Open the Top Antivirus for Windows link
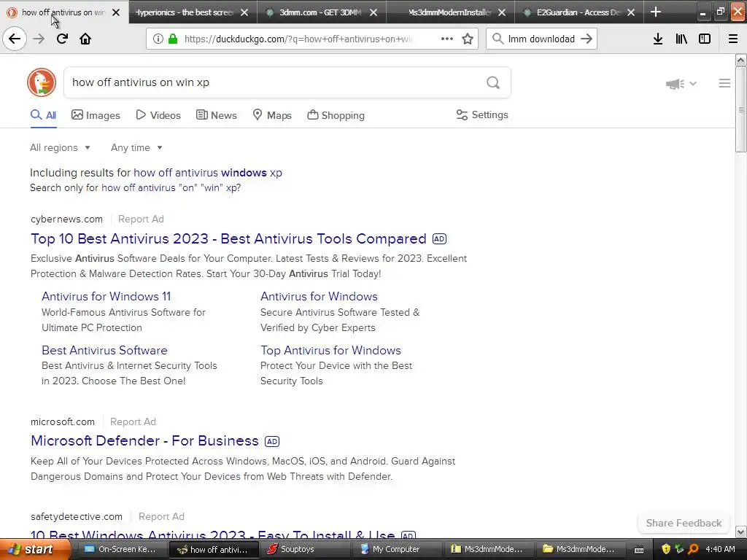The image size is (747, 560). pos(330,350)
